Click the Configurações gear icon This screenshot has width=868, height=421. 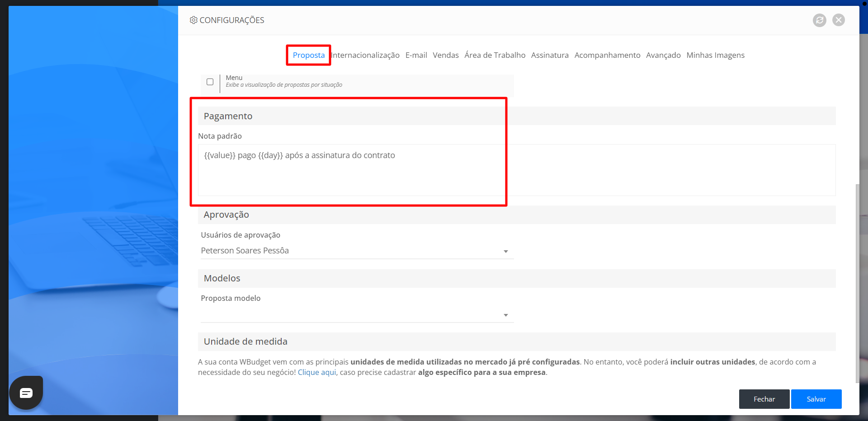pos(193,20)
